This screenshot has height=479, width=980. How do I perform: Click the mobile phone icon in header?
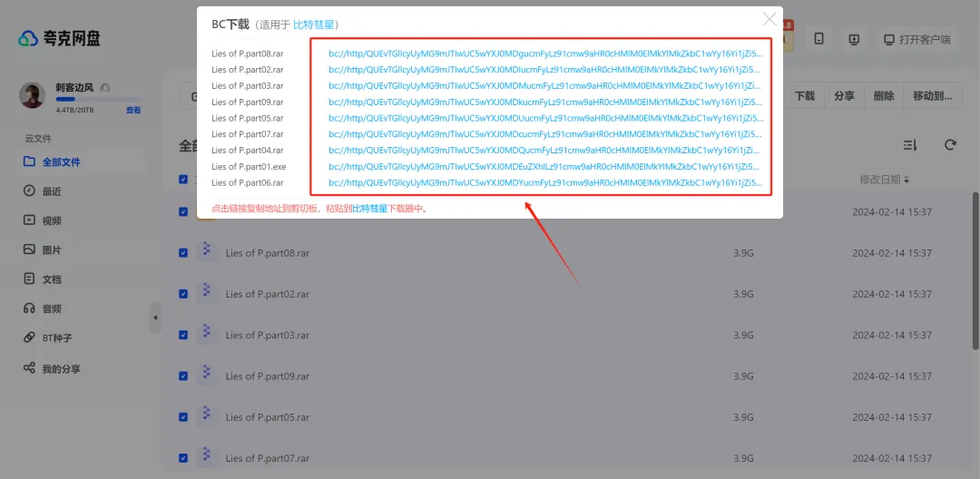pos(819,40)
